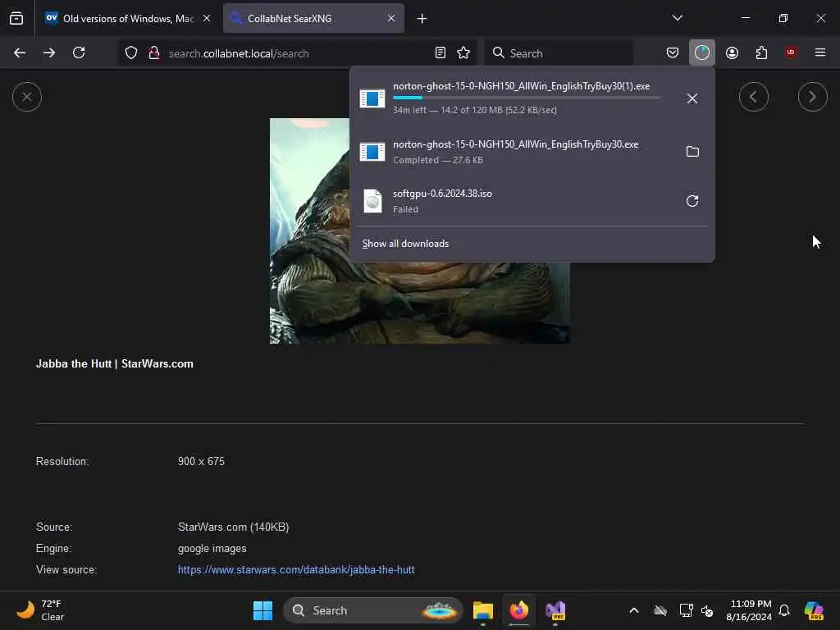Open File Explorer from taskbar
The width and height of the screenshot is (840, 630).
(482, 610)
